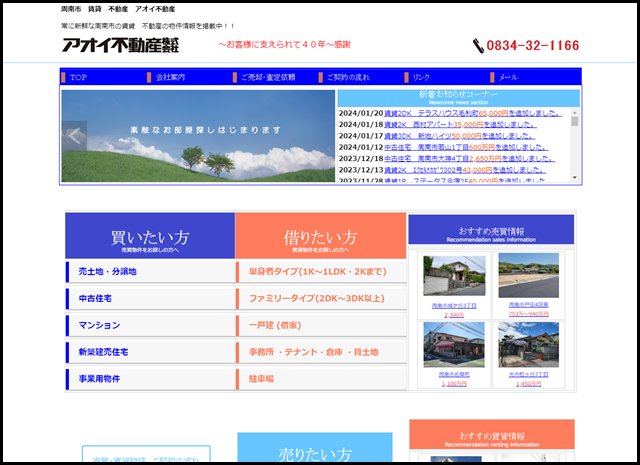Click the 売りたい方 light blue panel
Image resolution: width=640 pixels, height=465 pixels.
coord(315,448)
